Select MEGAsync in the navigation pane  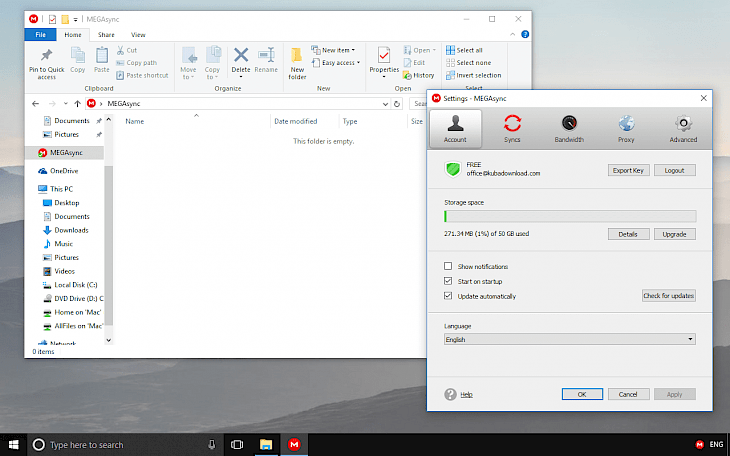click(x=64, y=152)
